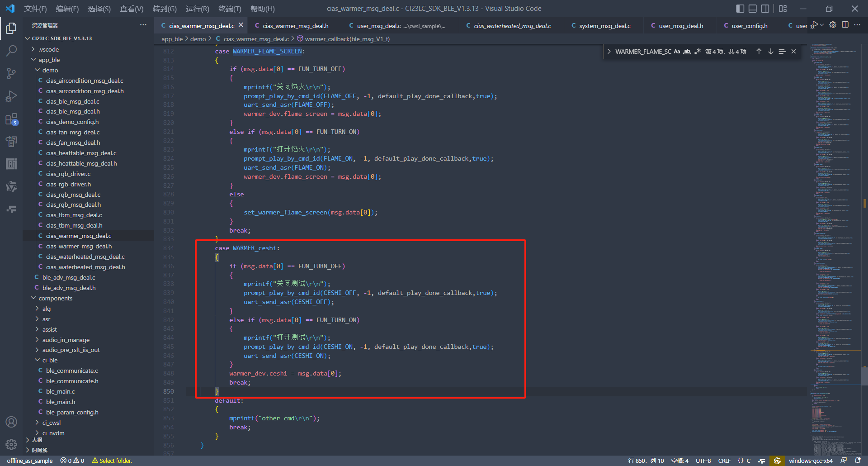Open the run button dropdown arrow
The height and width of the screenshot is (466, 868).
822,25
